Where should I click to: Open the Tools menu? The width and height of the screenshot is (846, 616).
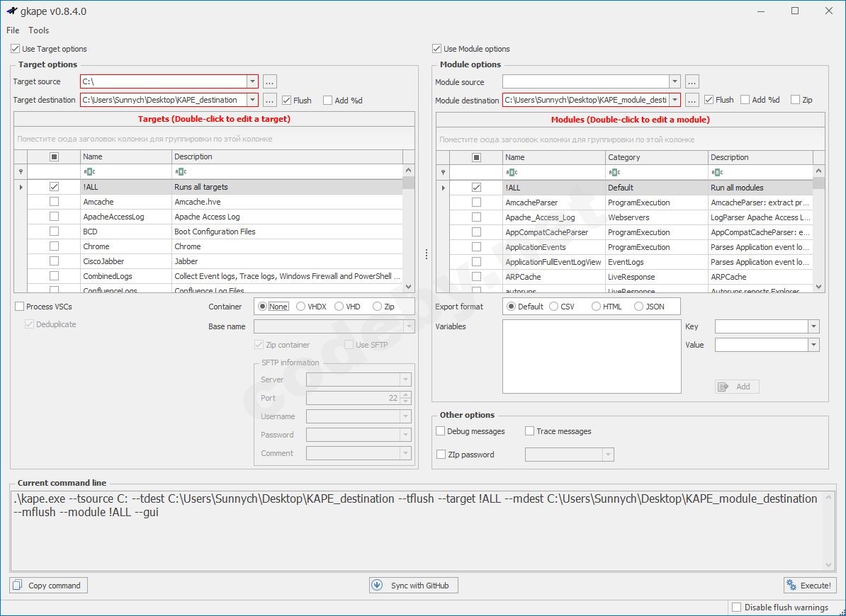[x=39, y=30]
